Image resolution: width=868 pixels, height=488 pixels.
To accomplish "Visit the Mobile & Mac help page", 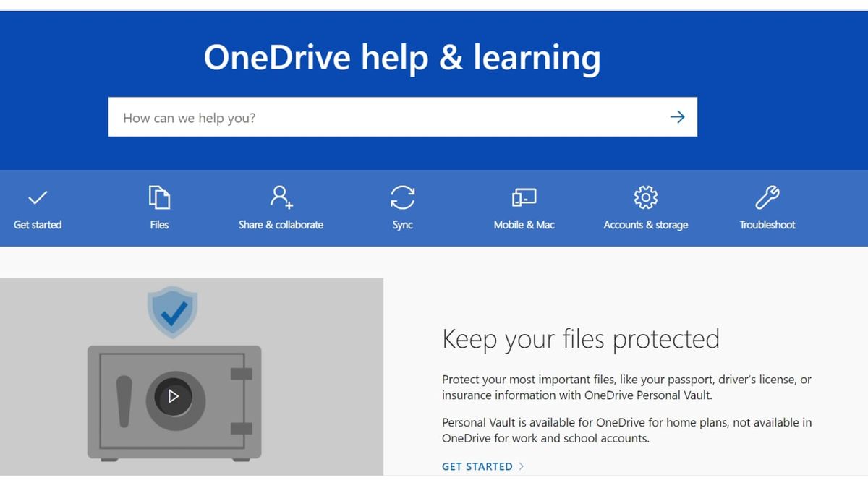I will click(523, 224).
